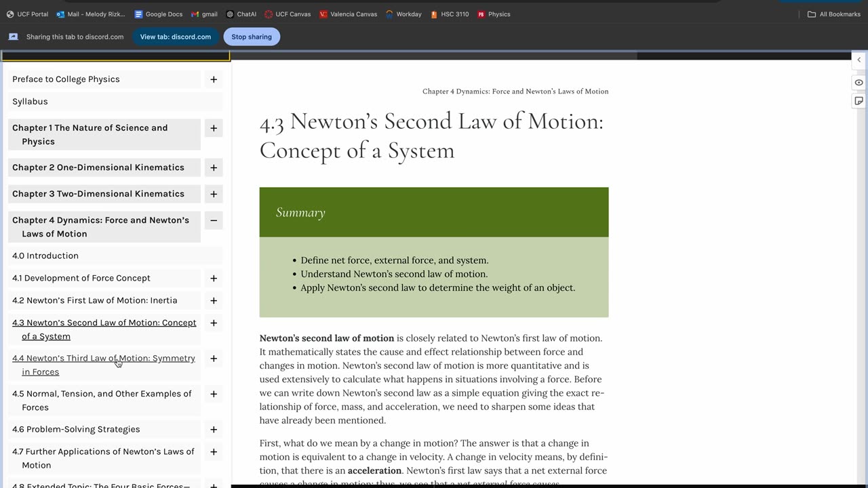Collapse Chapter 4 Dynamics section
Screen dimensions: 868x488
(x=214, y=220)
